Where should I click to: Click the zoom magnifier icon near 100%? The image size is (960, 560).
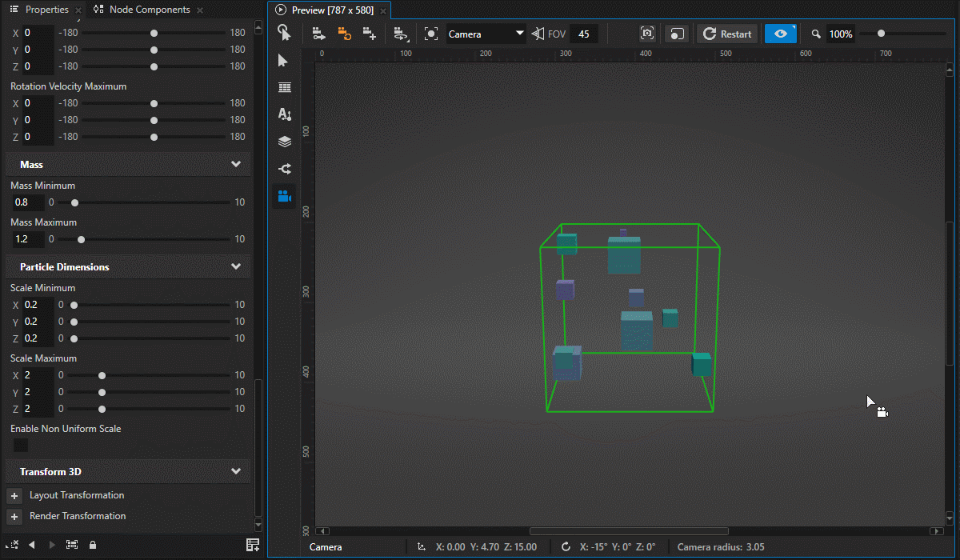pyautogui.click(x=816, y=34)
